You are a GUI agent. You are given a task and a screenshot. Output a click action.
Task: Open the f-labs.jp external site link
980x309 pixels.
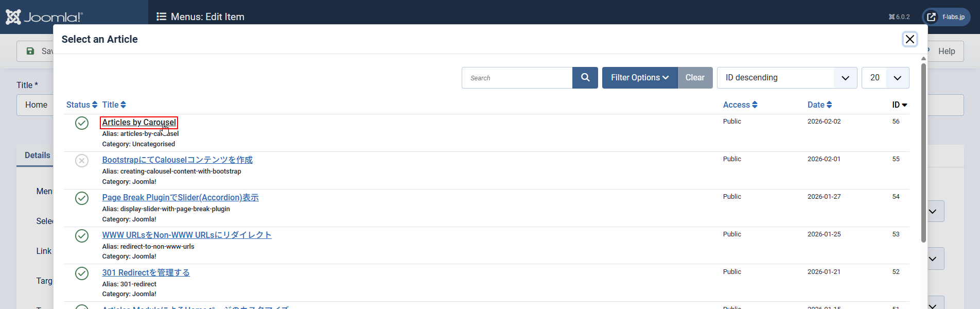click(946, 17)
